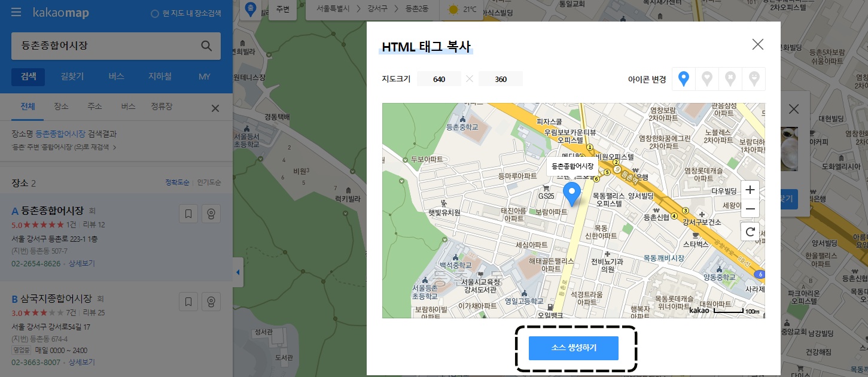The image size is (868, 377).
Task: Open 상세보기 for 등촌종합어시장
Action: (x=81, y=263)
